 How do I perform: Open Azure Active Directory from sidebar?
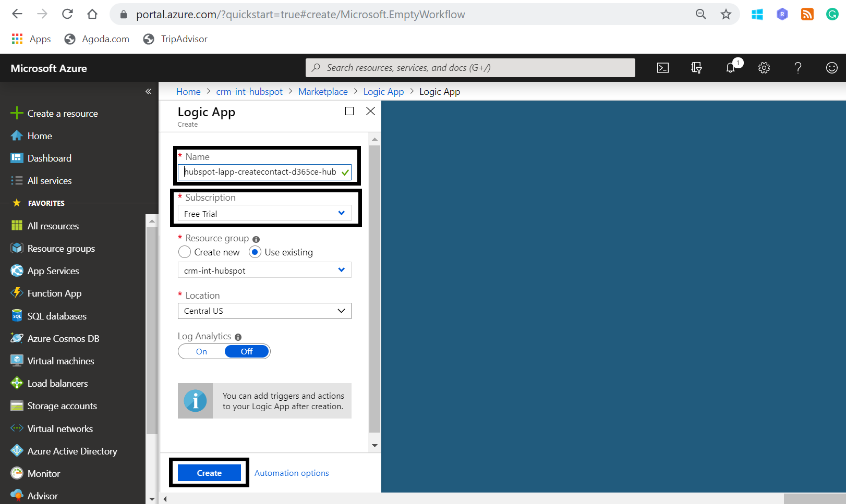pyautogui.click(x=72, y=451)
